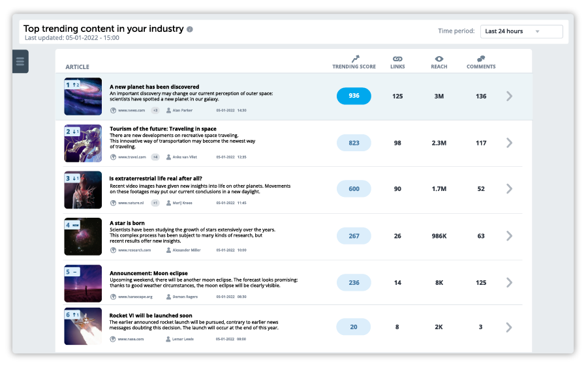Open 'Is extraterrestrial life real after all?' article

pyautogui.click(x=155, y=178)
